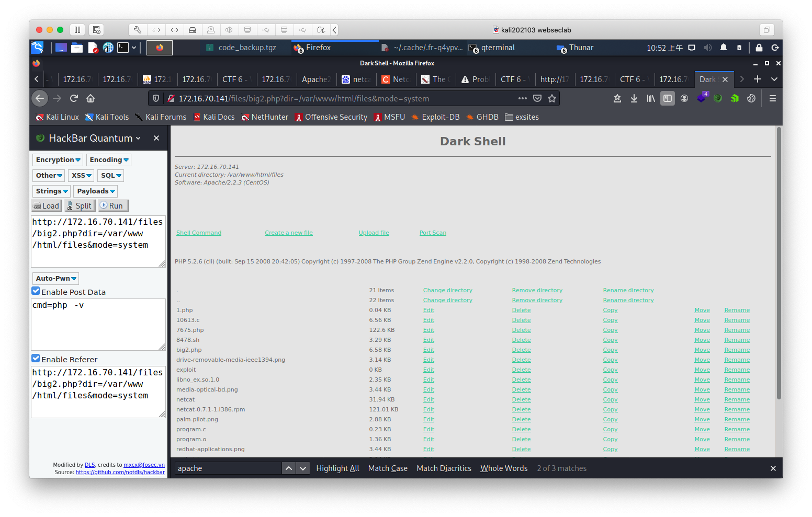Screen dimensions: 812x517
Task: Toggle Highlight All in find bar
Action: 337,468
